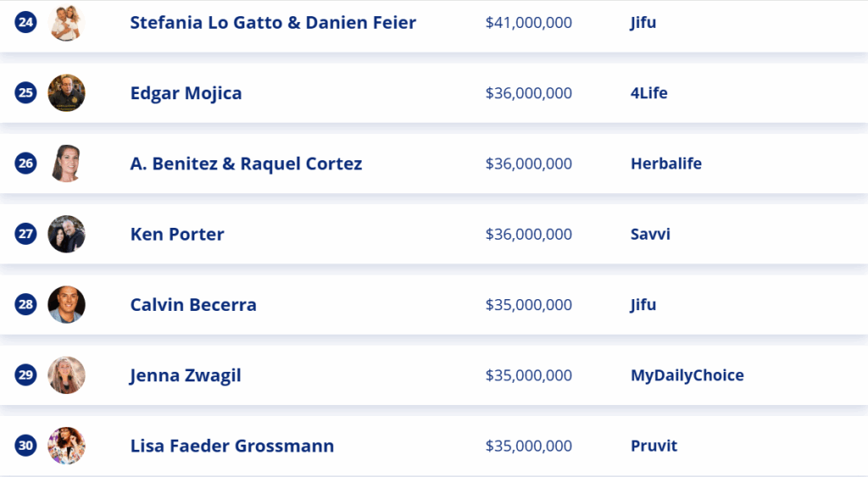This screenshot has width=868, height=477.
Task: Click rank 25 number badge
Action: click(25, 92)
